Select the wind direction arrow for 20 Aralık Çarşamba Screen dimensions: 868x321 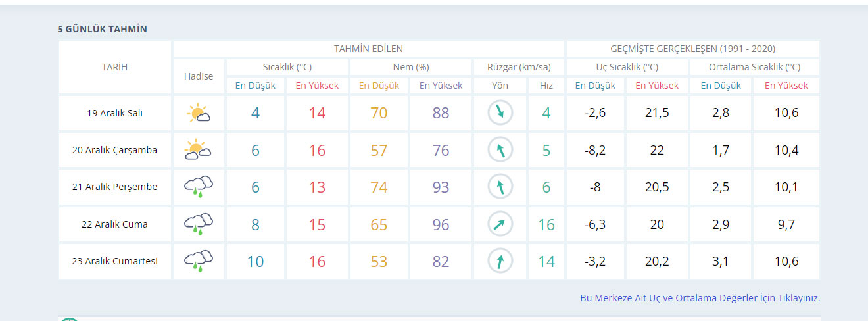(x=500, y=150)
